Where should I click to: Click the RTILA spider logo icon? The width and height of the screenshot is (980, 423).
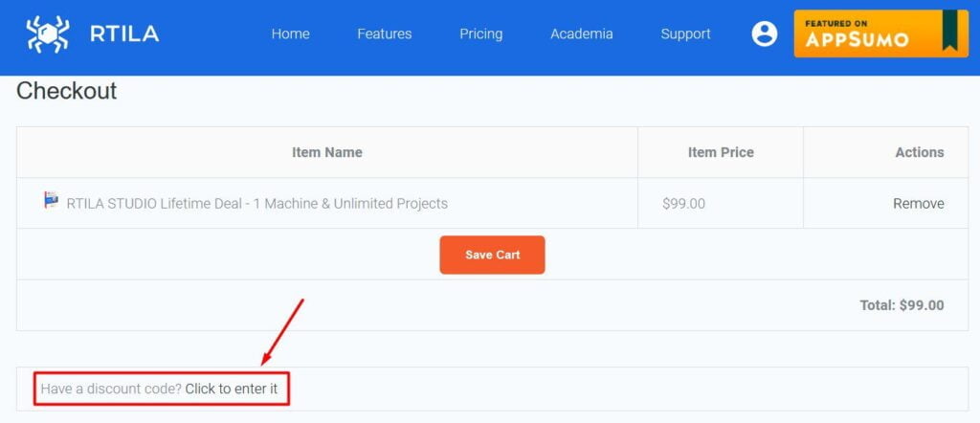point(48,33)
